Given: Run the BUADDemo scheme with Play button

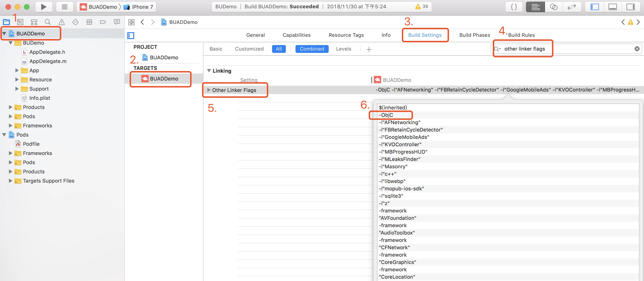Looking at the screenshot, I should point(44,7).
